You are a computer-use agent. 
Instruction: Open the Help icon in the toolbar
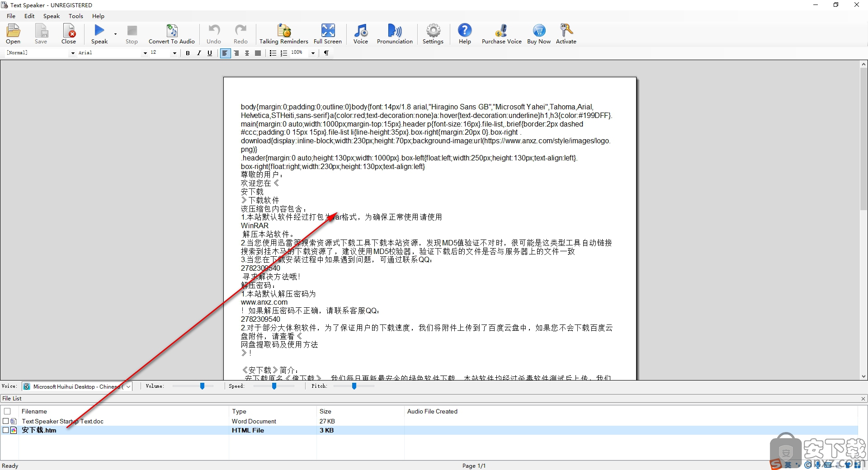click(465, 34)
